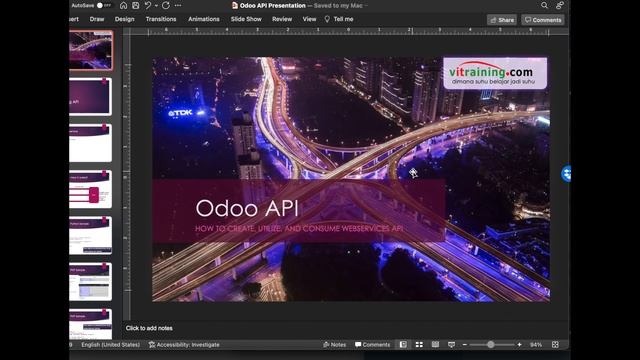Toggle the Notes pane in status bar

tap(334, 345)
